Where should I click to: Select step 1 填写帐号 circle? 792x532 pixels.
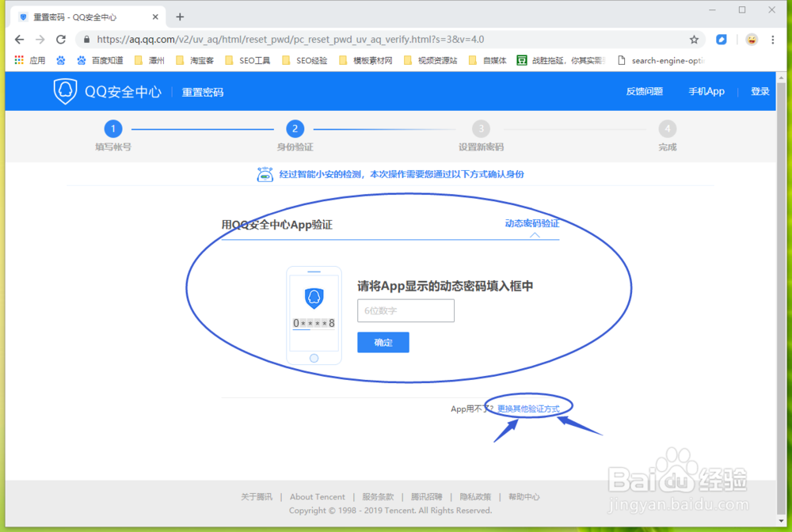[113, 129]
